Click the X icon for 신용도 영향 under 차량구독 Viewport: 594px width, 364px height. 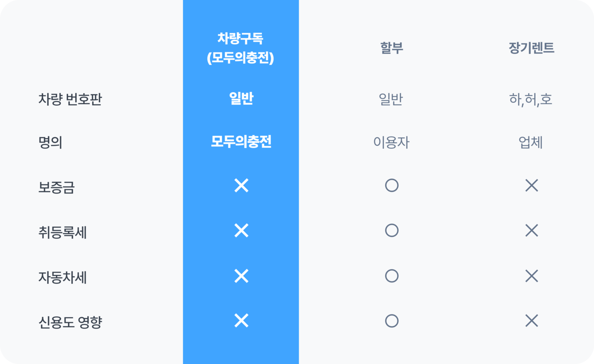(x=241, y=321)
